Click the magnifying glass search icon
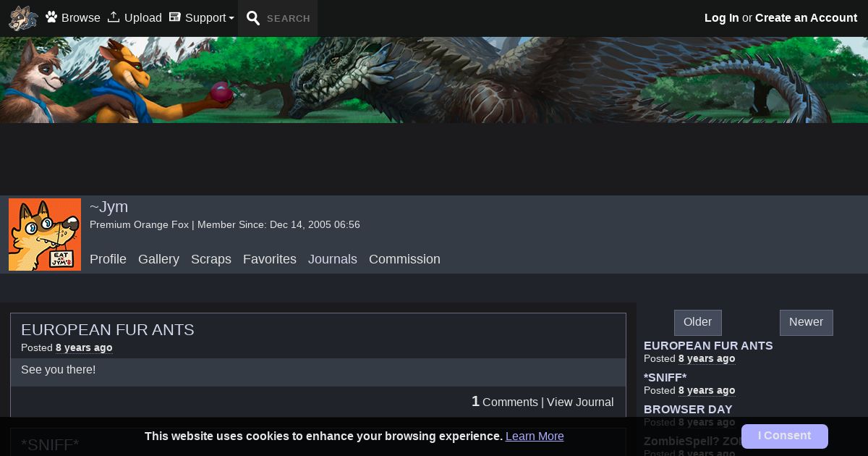The image size is (868, 456). (253, 18)
